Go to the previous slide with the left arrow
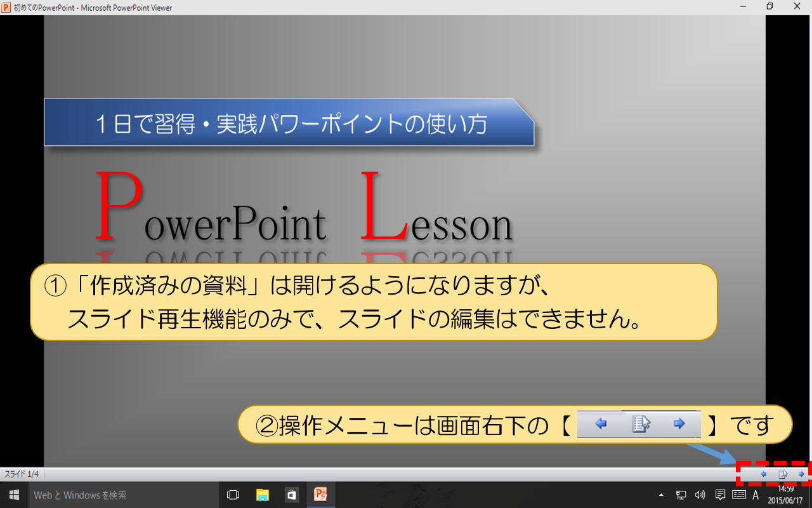The height and width of the screenshot is (508, 812). [x=763, y=474]
